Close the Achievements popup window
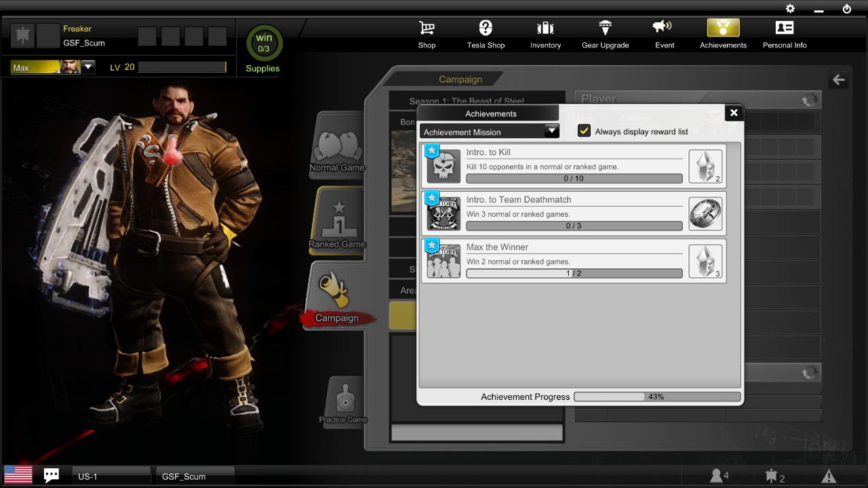The width and height of the screenshot is (868, 488). (733, 113)
